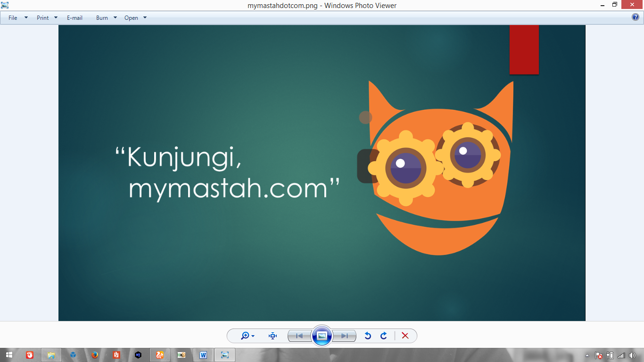Check the battery power status icon
This screenshot has height=362, width=644.
610,355
